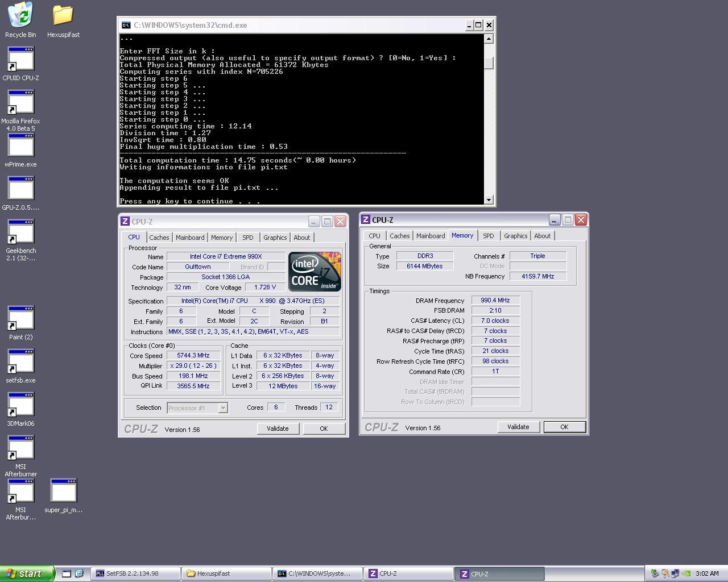Select the MSI Afterburner shortcut icon
Viewport: 728px width, 582px height.
tap(21, 447)
